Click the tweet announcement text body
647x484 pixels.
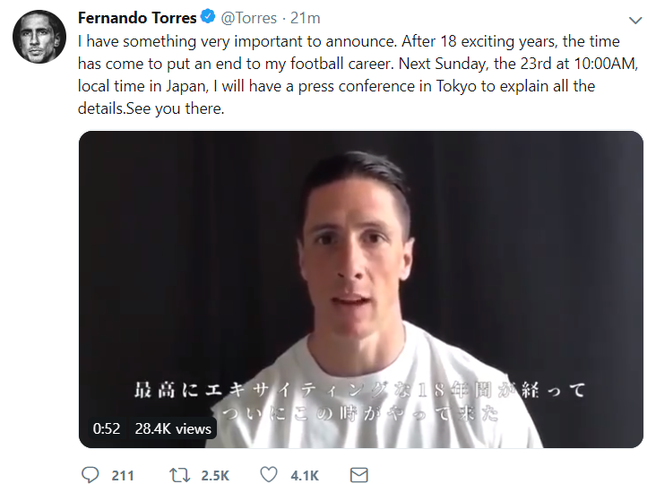(x=358, y=75)
